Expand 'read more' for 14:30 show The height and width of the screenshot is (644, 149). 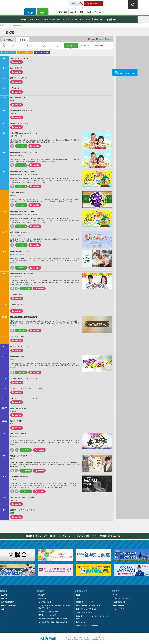[14, 262]
